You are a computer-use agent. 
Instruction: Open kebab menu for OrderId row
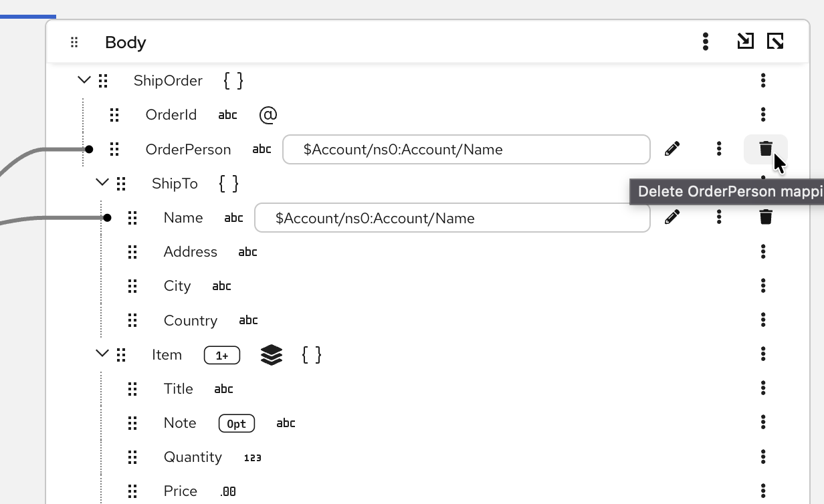click(x=763, y=114)
